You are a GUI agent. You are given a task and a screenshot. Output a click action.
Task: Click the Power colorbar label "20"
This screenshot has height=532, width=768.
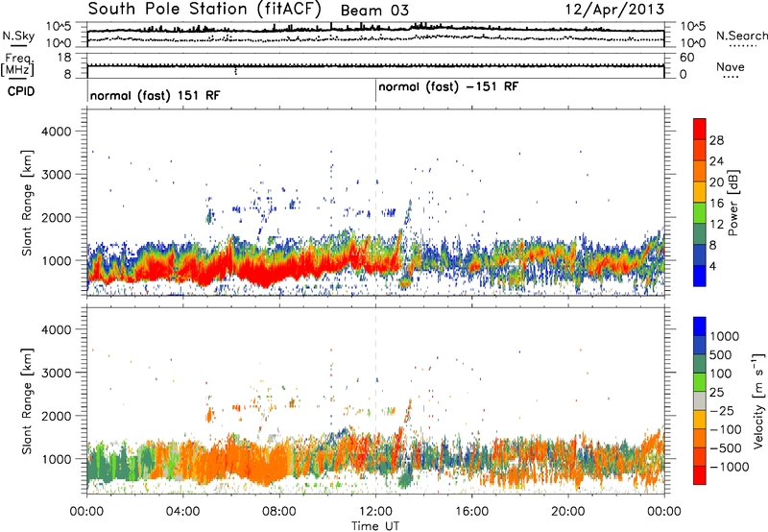716,182
